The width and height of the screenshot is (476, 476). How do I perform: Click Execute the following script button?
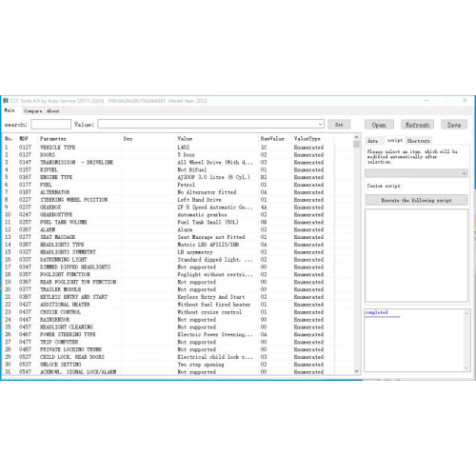tap(416, 200)
